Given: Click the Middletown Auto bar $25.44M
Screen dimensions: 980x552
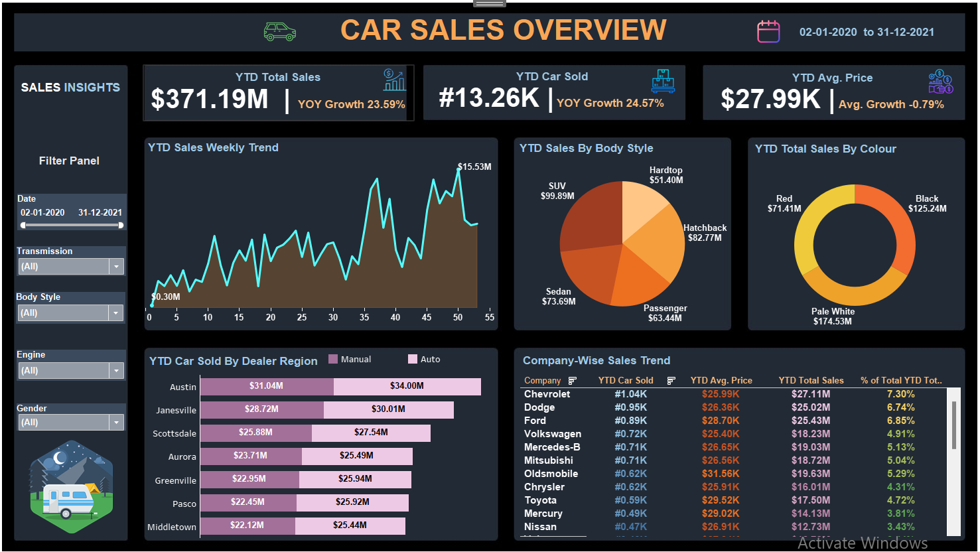Looking at the screenshot, I should [350, 525].
